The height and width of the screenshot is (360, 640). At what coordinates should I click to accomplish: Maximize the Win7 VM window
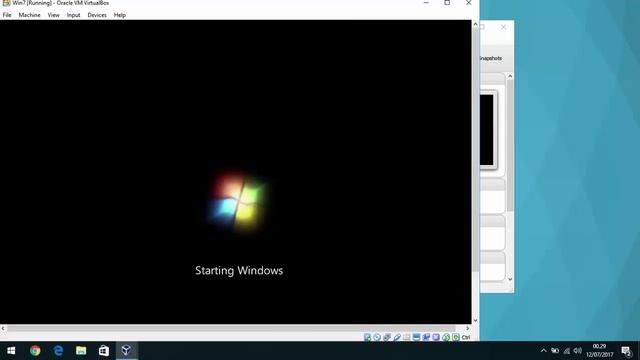coord(447,3)
